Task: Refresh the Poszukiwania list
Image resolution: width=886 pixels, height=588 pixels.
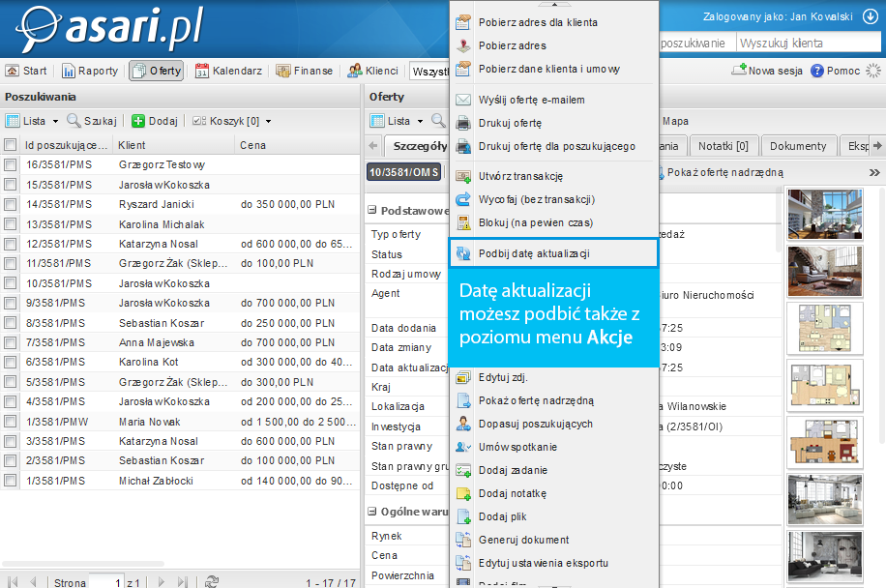Action: (212, 582)
